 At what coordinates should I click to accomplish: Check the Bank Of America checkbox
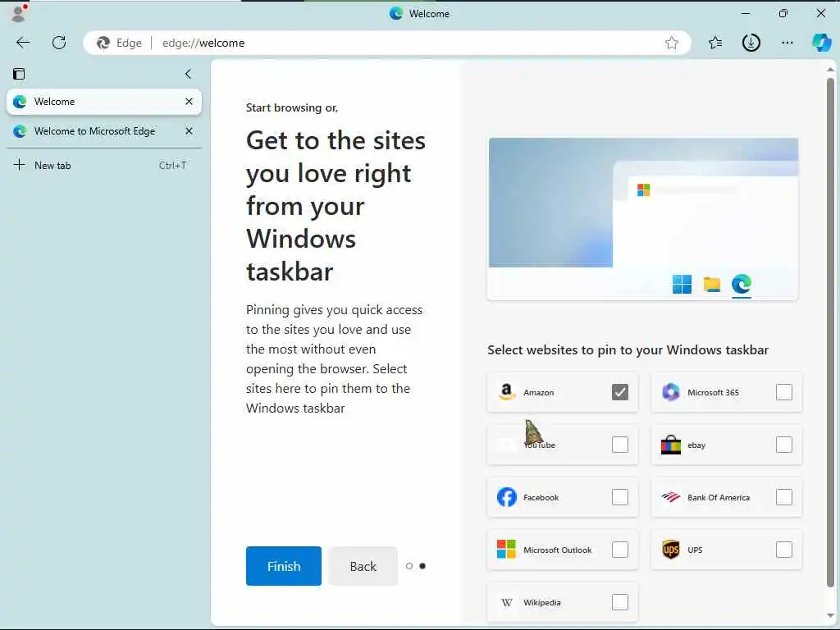[x=783, y=497]
